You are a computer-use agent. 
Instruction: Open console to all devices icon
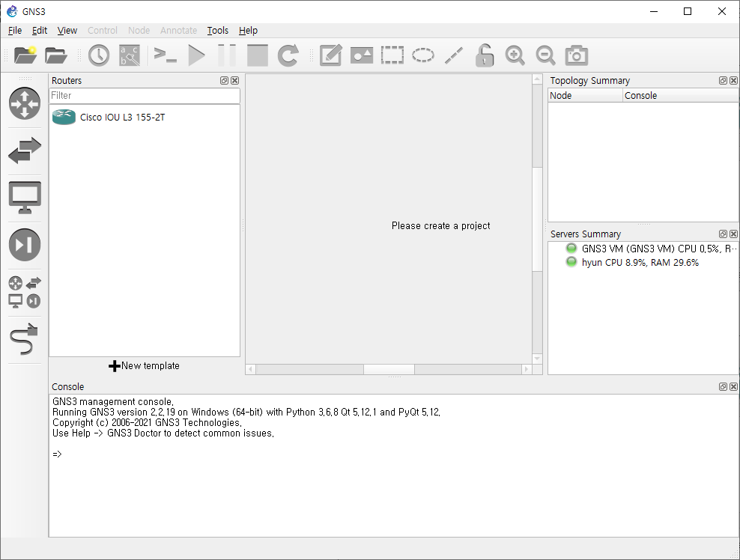[166, 55]
